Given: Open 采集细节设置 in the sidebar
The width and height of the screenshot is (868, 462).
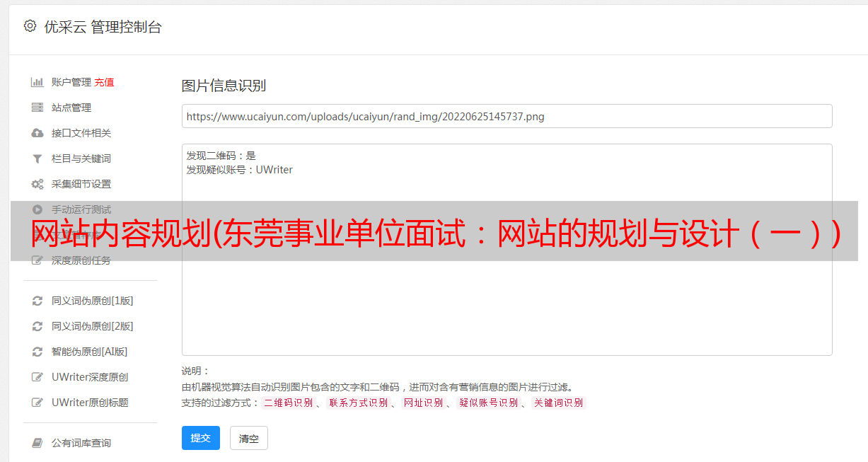Looking at the screenshot, I should pyautogui.click(x=81, y=184).
